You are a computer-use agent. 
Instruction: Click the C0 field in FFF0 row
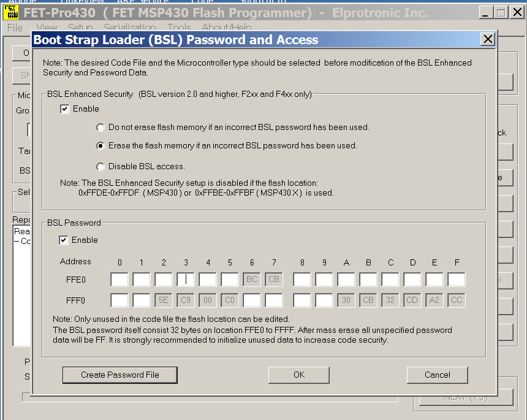coord(230,300)
